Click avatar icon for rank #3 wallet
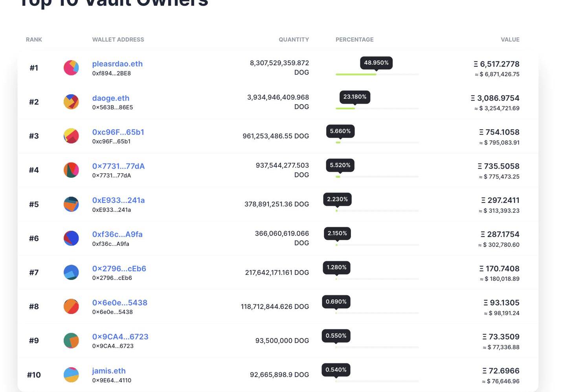The width and height of the screenshot is (562, 392). click(x=71, y=136)
